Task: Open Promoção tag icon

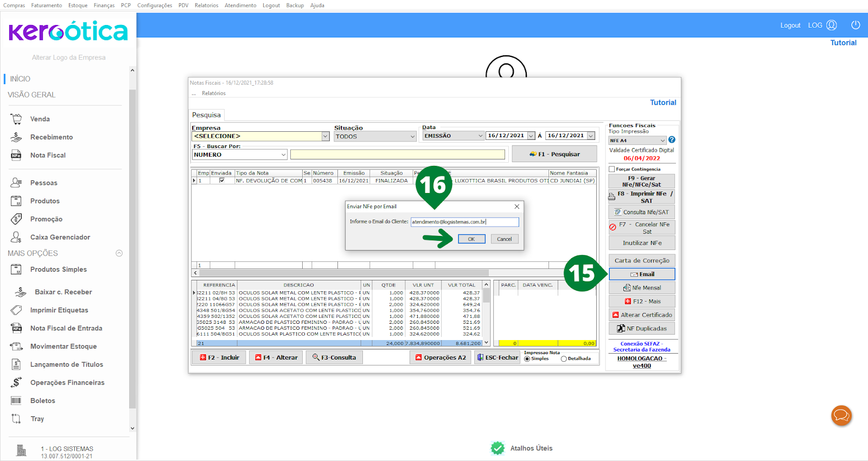Action: tap(16, 219)
